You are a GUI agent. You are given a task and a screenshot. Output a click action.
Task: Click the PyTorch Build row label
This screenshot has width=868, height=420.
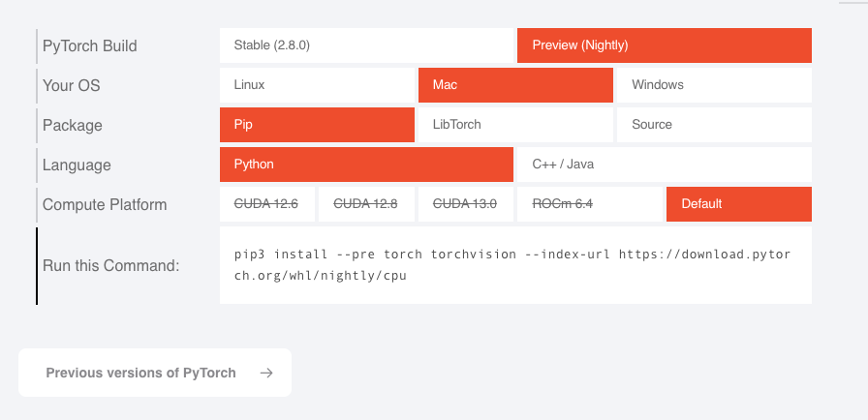90,46
